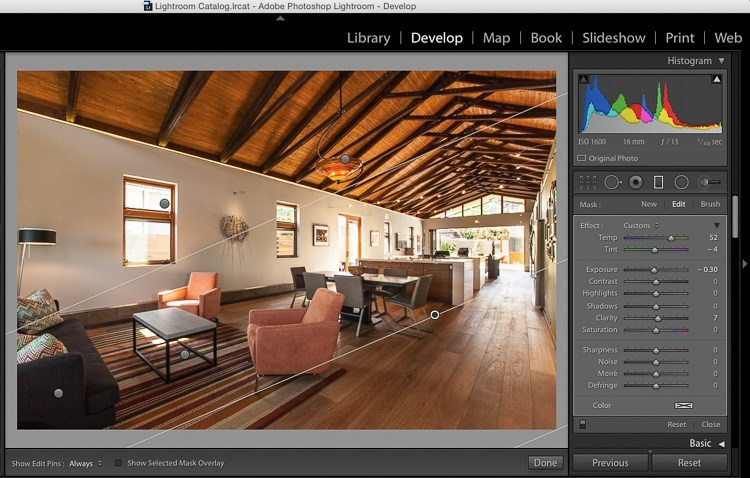Activate the Red Eye Correction tool
The width and height of the screenshot is (750, 478).
point(635,182)
